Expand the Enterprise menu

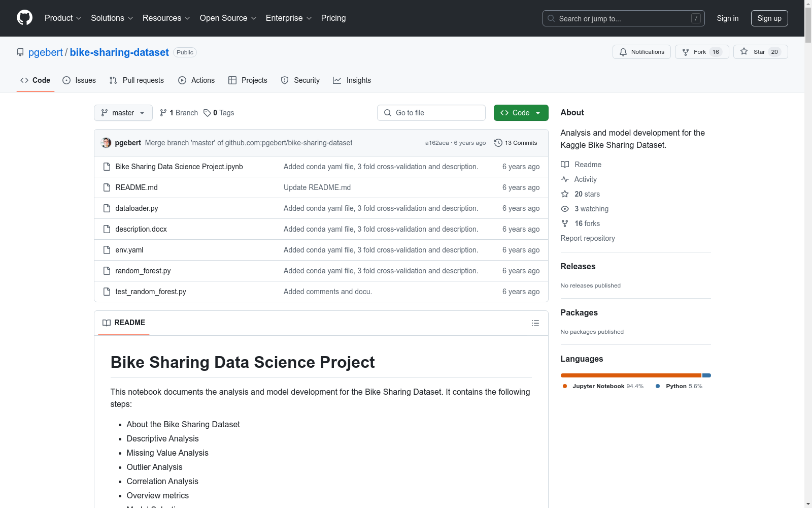tap(289, 18)
